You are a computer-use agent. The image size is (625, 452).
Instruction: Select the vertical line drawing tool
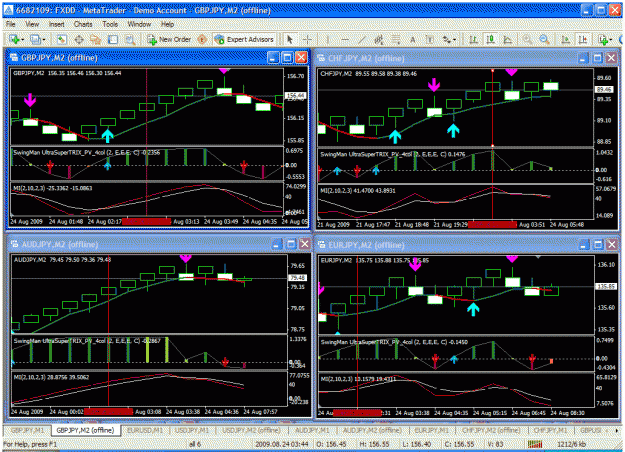tap(328, 39)
